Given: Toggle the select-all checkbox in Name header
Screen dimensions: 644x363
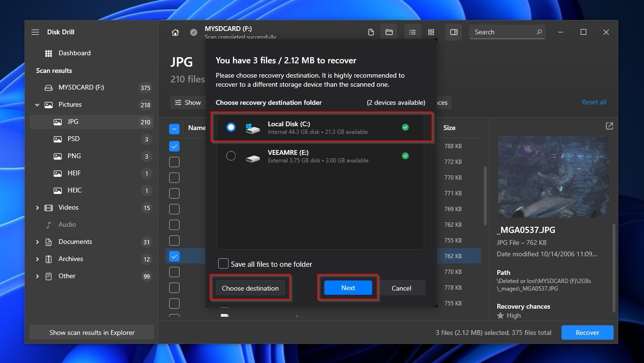Looking at the screenshot, I should click(174, 128).
